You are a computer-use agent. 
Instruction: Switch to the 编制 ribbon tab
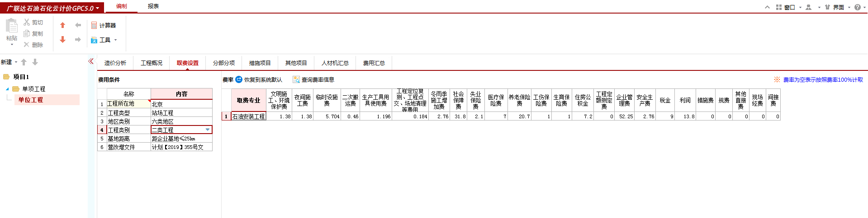tap(121, 6)
